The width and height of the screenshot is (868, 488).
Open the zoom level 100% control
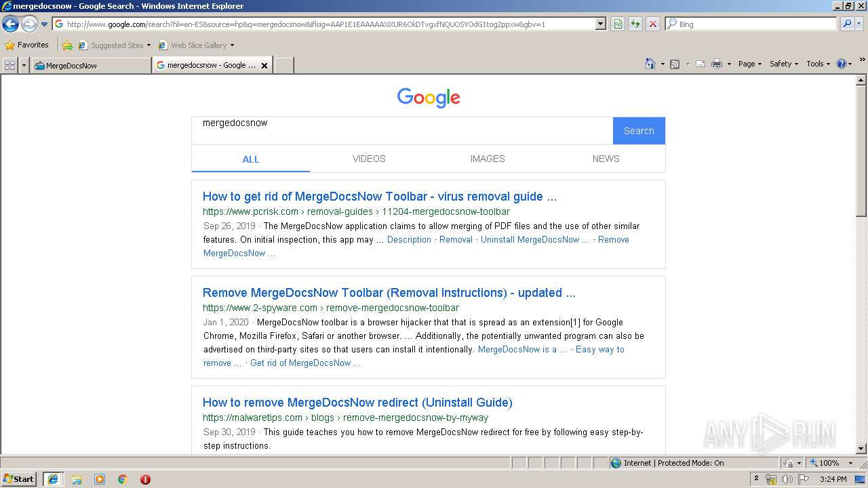(x=831, y=463)
